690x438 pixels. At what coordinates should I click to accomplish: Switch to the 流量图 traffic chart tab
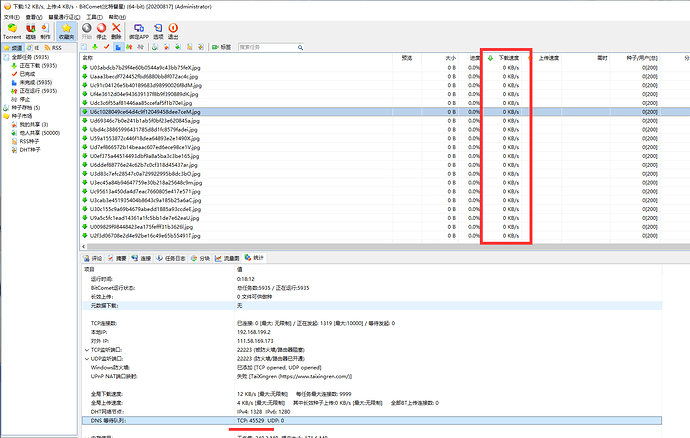click(x=227, y=258)
